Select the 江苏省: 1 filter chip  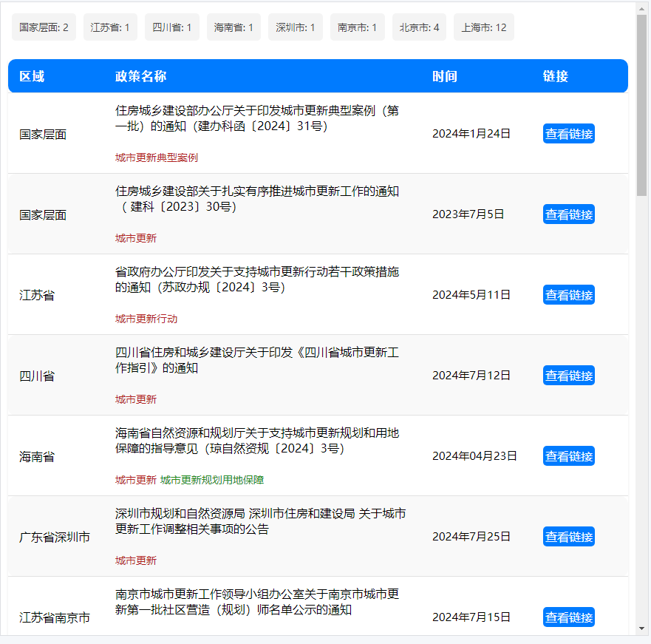point(110,27)
